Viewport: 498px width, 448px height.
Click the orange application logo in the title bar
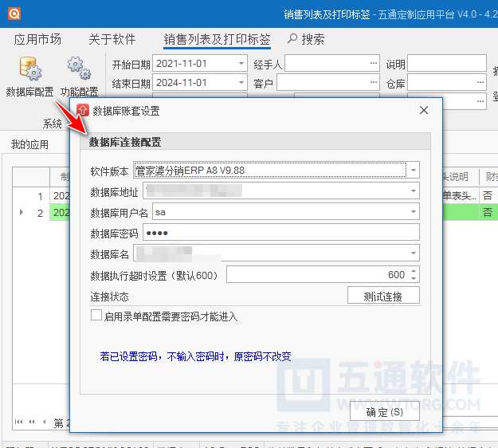click(x=14, y=14)
